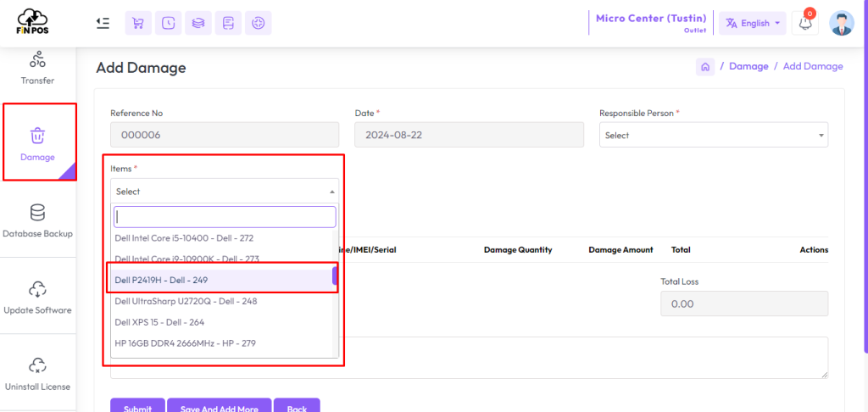This screenshot has width=868, height=412.
Task: Click the FinPOS logo
Action: click(x=32, y=22)
